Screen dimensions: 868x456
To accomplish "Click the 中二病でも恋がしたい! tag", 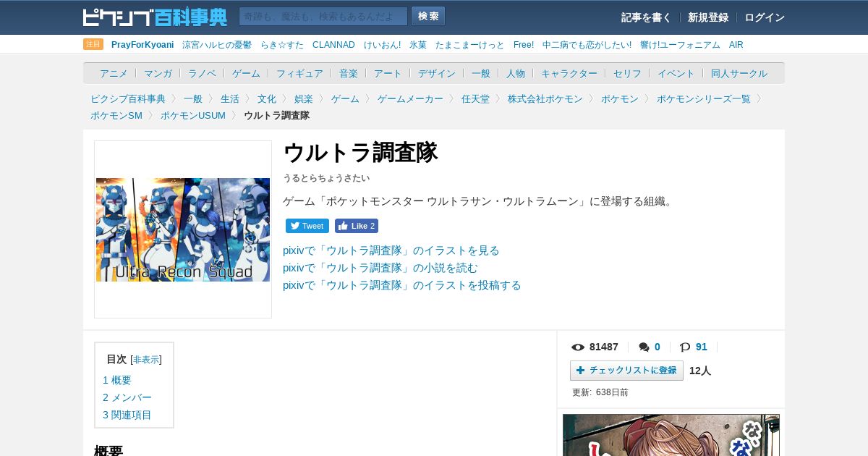I will click(x=587, y=45).
